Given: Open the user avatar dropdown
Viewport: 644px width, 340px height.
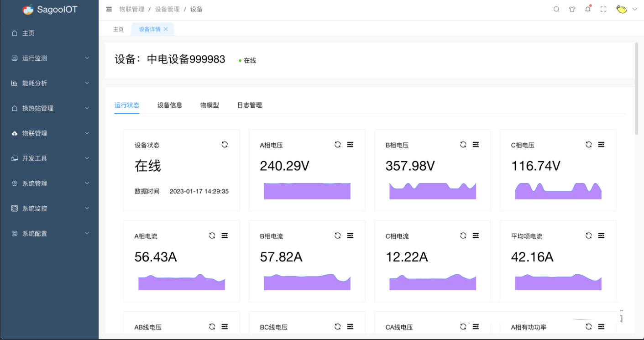Looking at the screenshot, I should click(626, 9).
